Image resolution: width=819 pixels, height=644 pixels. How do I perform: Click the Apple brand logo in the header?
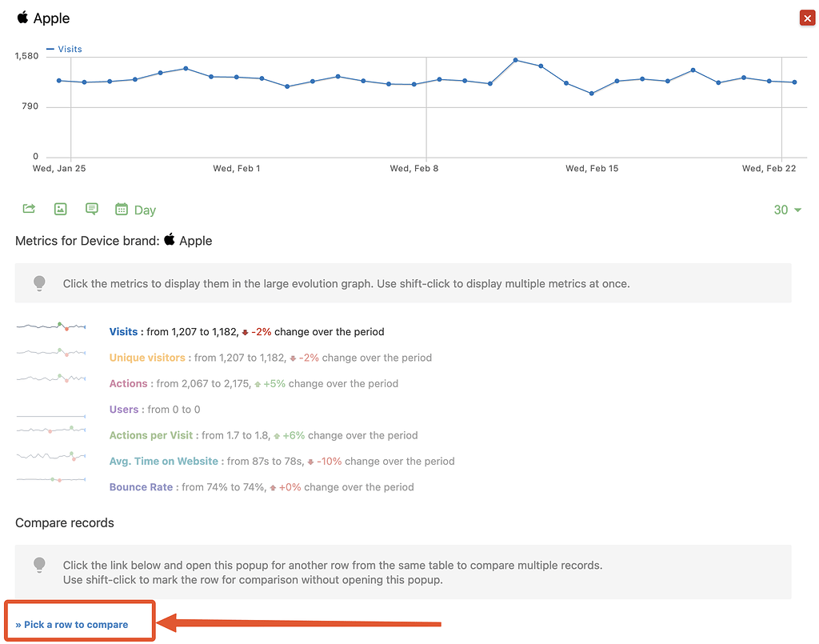22,18
